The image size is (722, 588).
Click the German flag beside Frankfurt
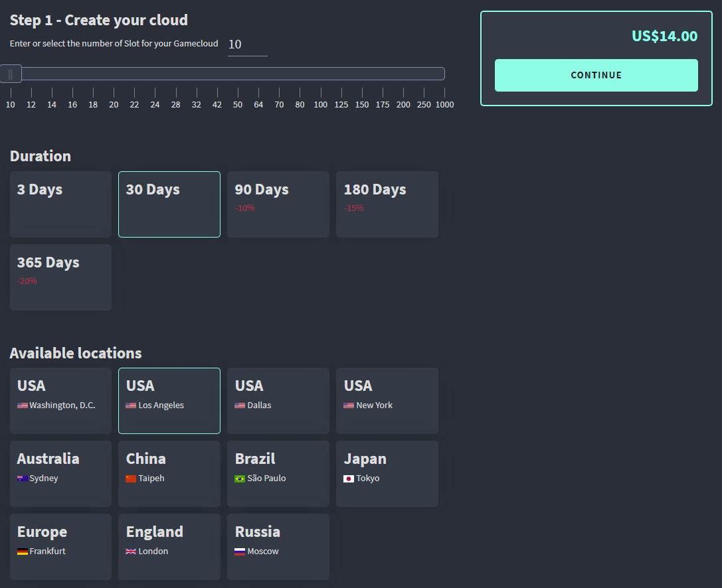point(23,551)
